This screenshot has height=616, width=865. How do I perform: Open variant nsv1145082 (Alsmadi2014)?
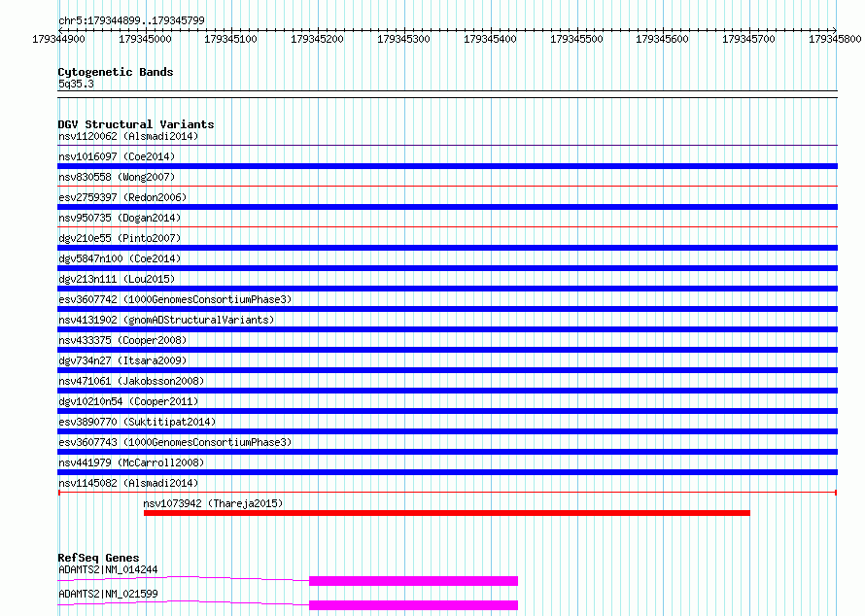128,483
